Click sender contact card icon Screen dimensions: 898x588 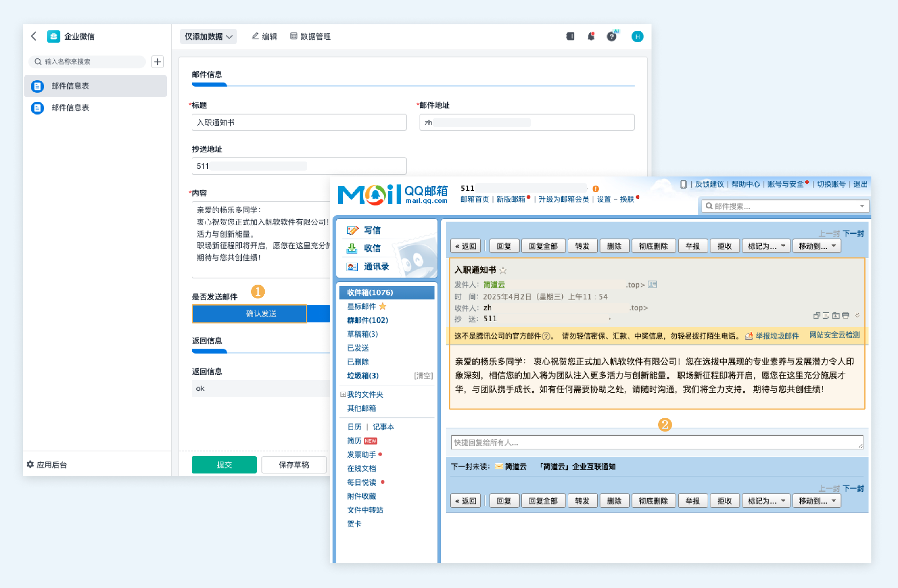[x=652, y=284]
